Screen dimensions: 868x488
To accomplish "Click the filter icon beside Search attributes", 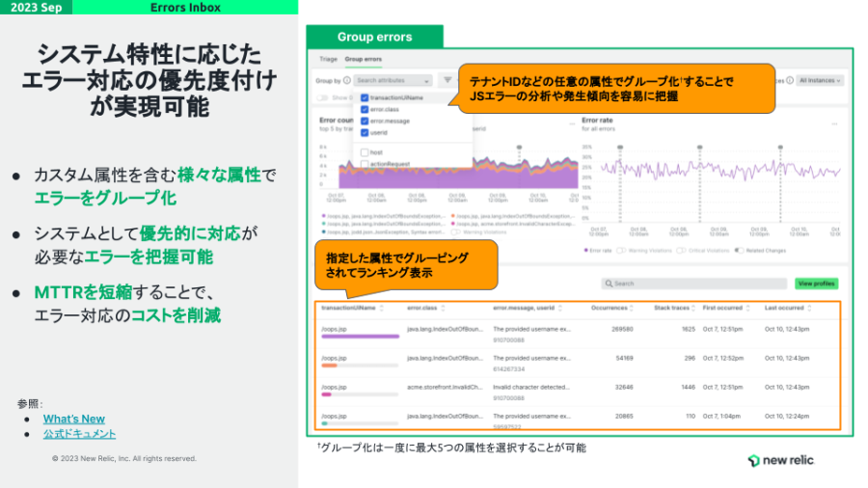I will click(x=448, y=81).
